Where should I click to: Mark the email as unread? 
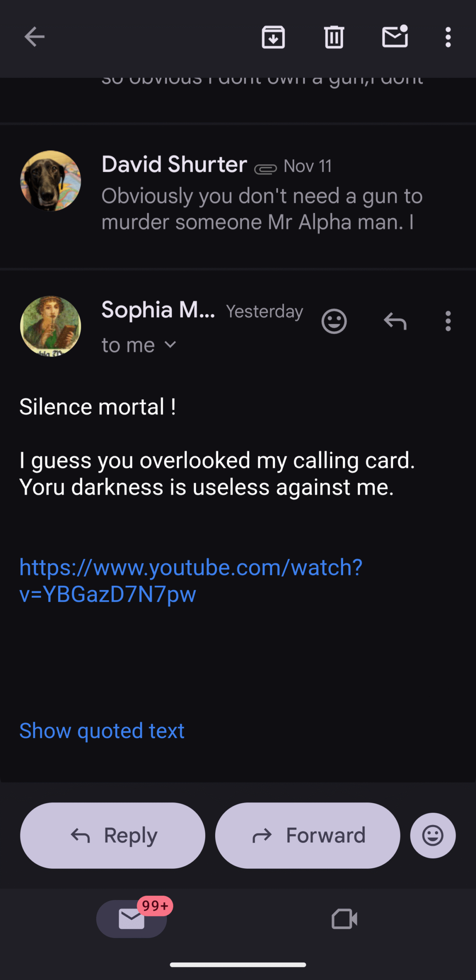coord(395,37)
